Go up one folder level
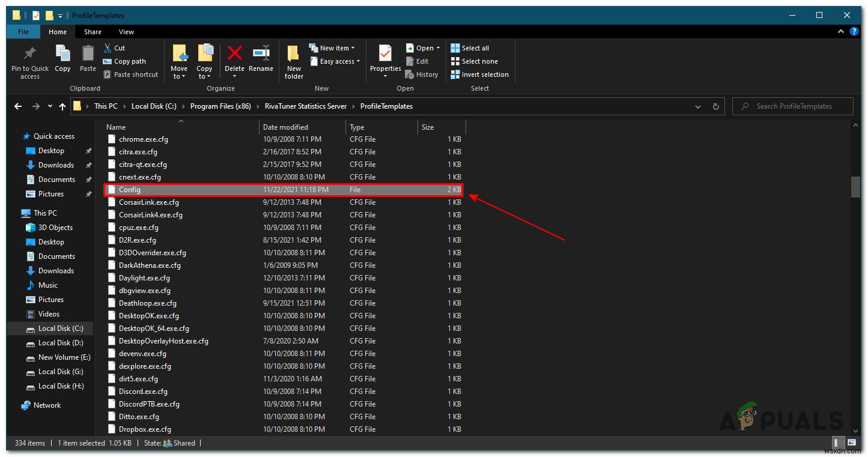 [62, 106]
